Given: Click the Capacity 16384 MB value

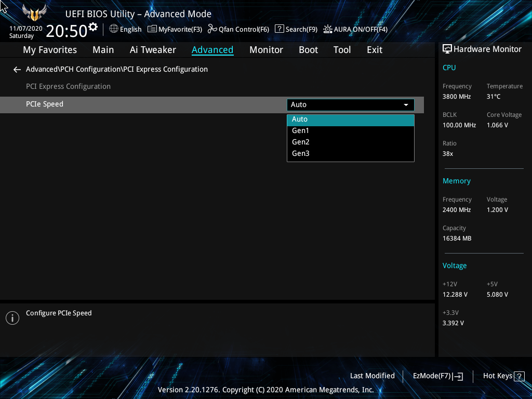Looking at the screenshot, I should [457, 238].
